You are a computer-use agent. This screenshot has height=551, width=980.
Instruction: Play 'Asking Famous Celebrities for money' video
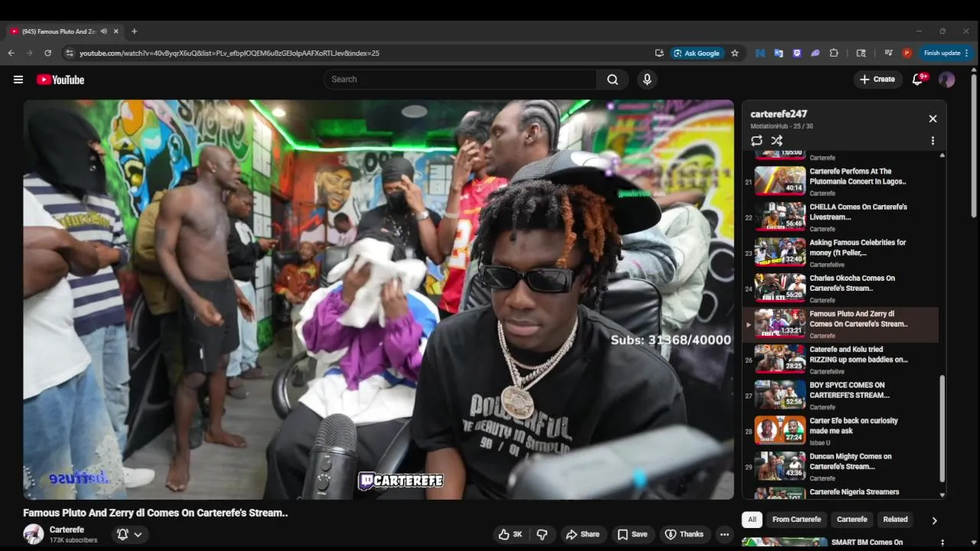[x=841, y=253]
